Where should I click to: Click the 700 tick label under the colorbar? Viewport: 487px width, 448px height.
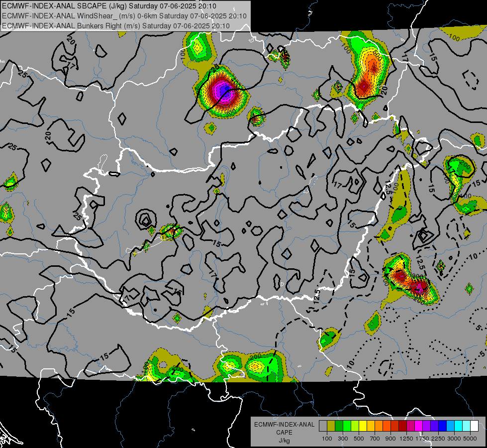[375, 439]
